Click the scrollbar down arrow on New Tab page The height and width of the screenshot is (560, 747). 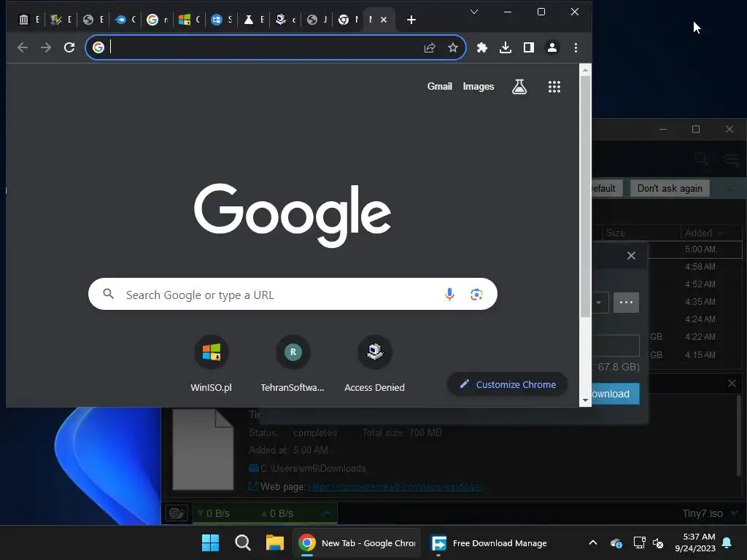pos(586,400)
